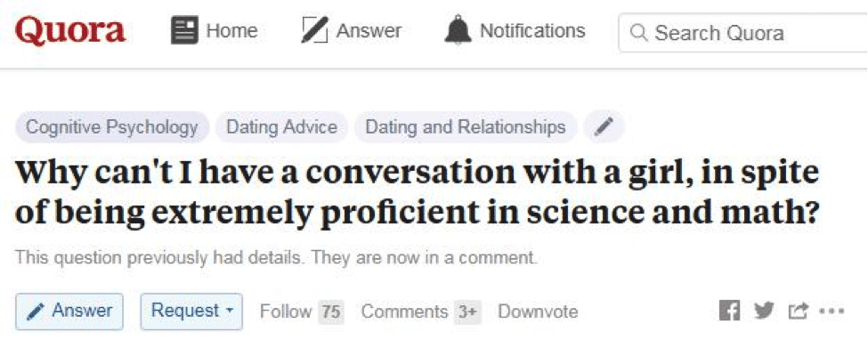Click the Home feed icon
This screenshot has height=364, width=868.
185,32
